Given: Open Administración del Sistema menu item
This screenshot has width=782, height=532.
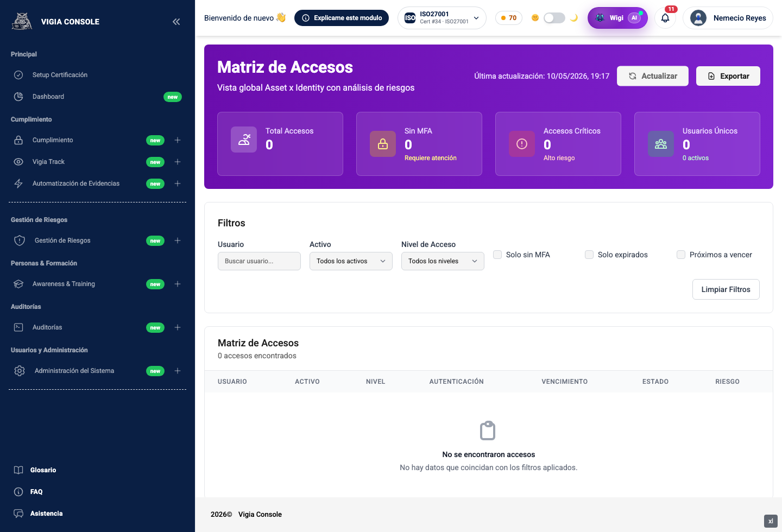Looking at the screenshot, I should tap(97, 371).
